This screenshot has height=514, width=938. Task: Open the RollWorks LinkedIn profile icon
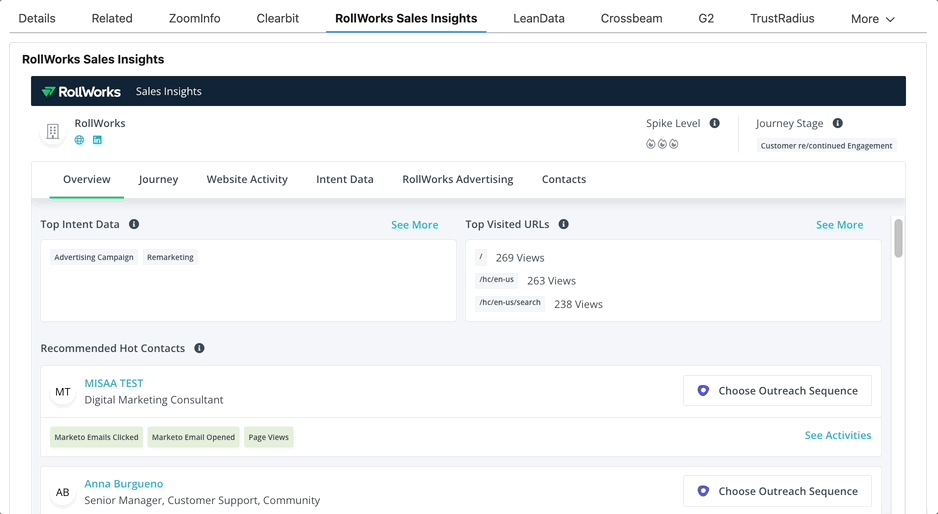[x=97, y=140]
